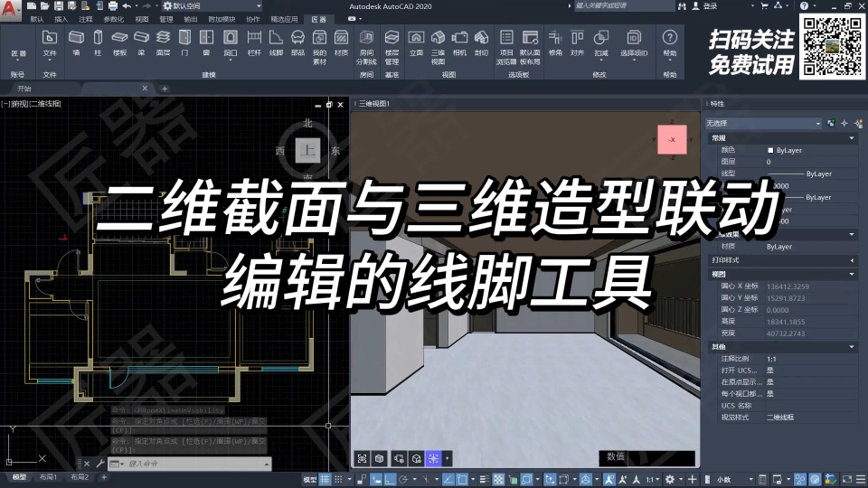Click the Plot (print) icon in quick access toolbar
Image resolution: width=868 pixels, height=488 pixels.
point(112,6)
